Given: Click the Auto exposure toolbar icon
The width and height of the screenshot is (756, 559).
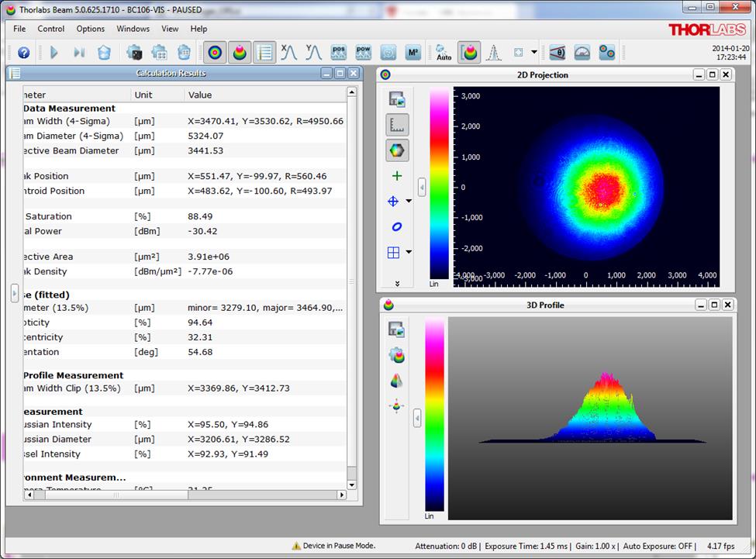Looking at the screenshot, I should pos(444,53).
